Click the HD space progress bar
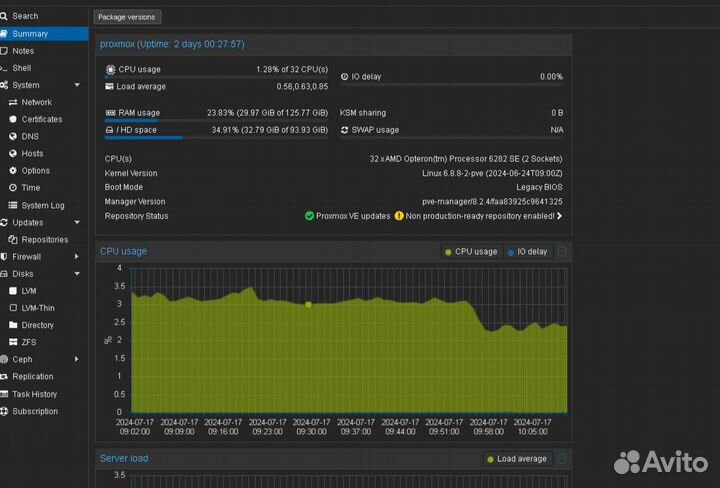This screenshot has width=720, height=488. click(216, 138)
